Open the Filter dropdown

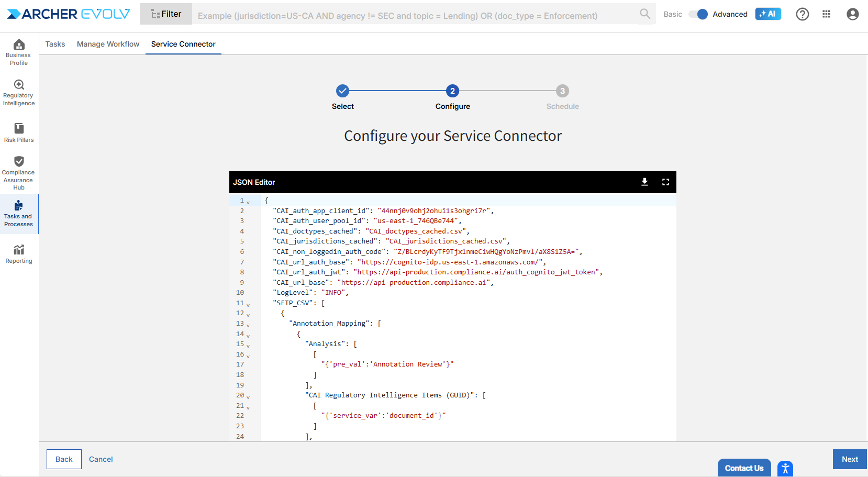pos(166,14)
